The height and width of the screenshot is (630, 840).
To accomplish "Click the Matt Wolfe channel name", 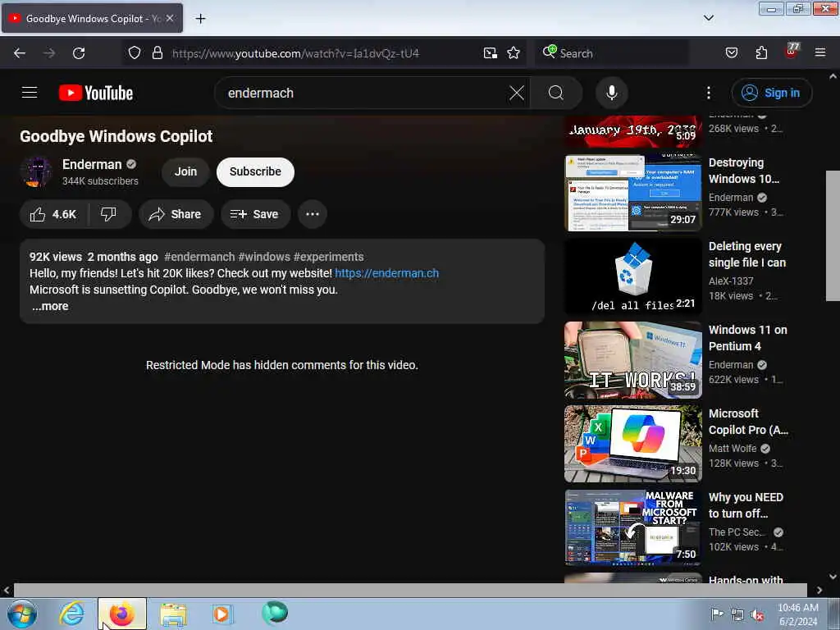I will [x=733, y=449].
